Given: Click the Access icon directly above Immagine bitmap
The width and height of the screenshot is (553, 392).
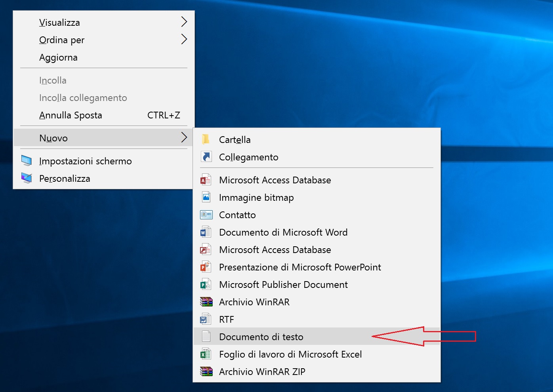Looking at the screenshot, I should [x=206, y=180].
